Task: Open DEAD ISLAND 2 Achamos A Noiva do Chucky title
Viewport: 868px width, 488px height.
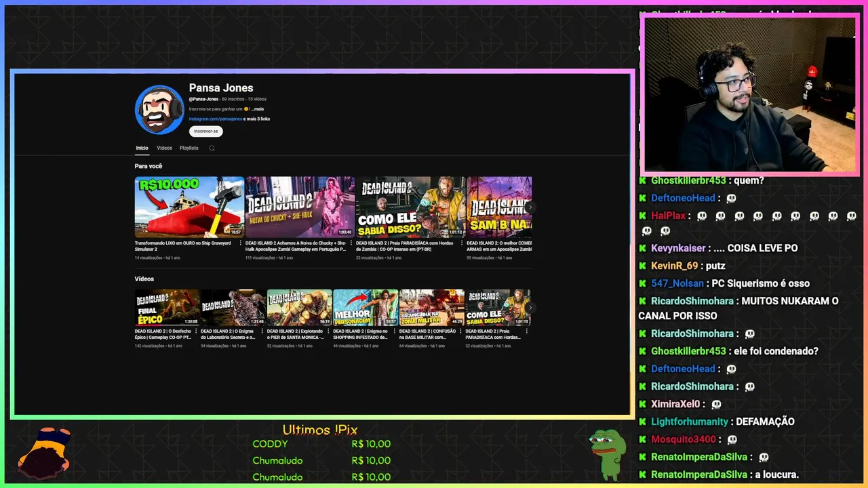Action: [x=296, y=246]
